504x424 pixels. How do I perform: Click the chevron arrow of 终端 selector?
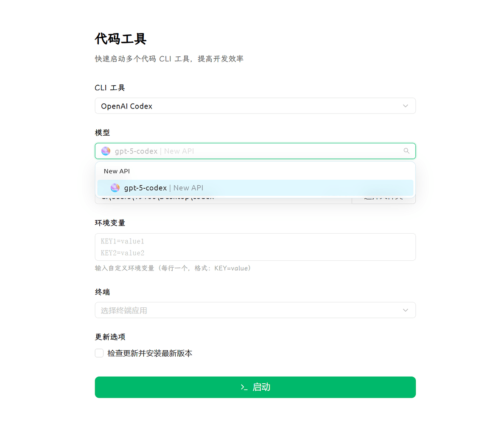tap(405, 310)
